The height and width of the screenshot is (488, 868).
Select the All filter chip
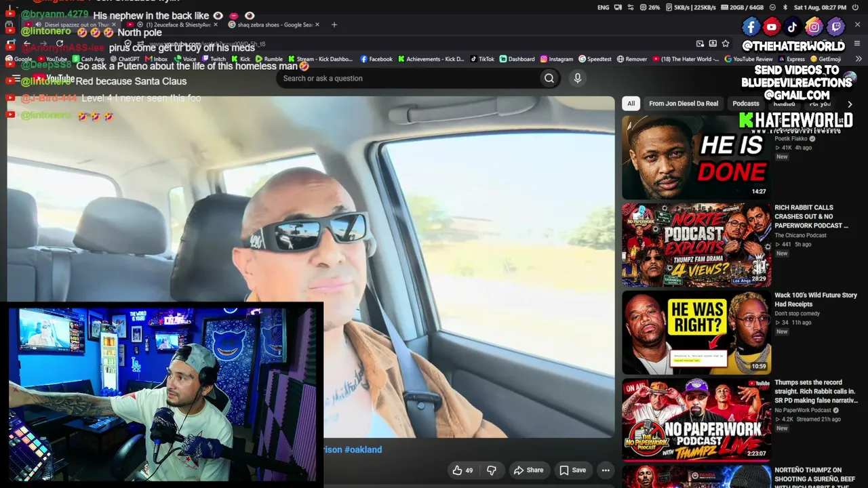click(631, 104)
